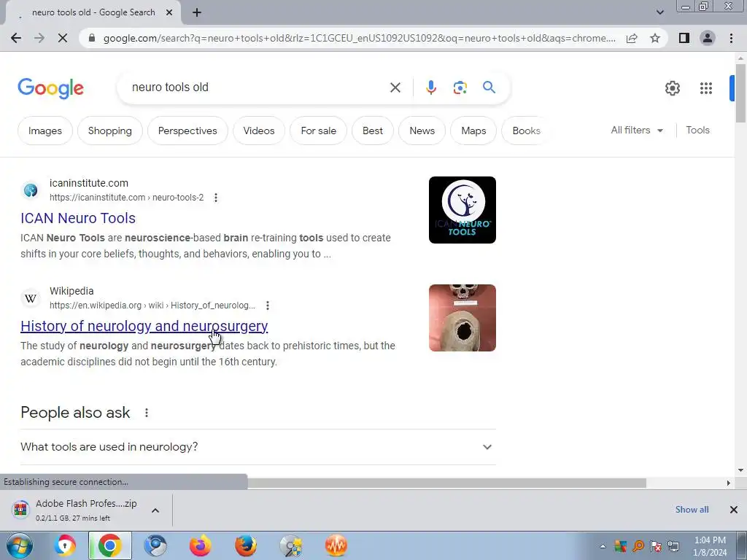This screenshot has height=560, width=747.
Task: Open the taskbar clock and date
Action: point(710,546)
